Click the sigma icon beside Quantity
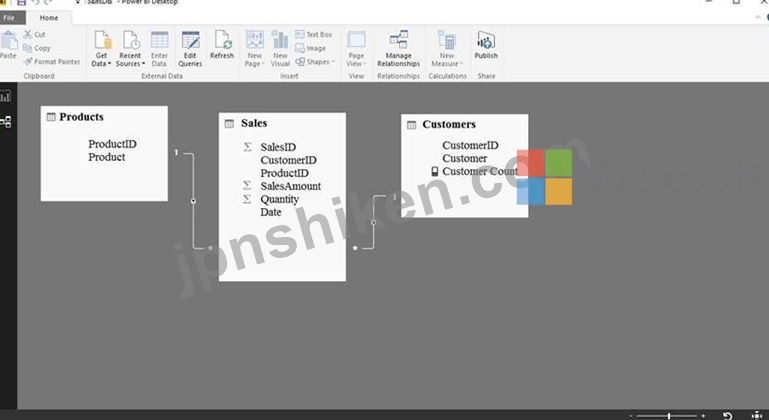Screen dimensions: 769x420 click(247, 199)
